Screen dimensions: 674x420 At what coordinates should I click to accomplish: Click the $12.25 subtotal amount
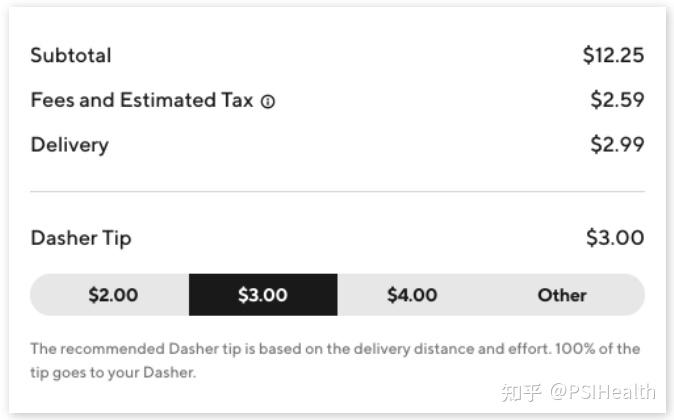[613, 55]
